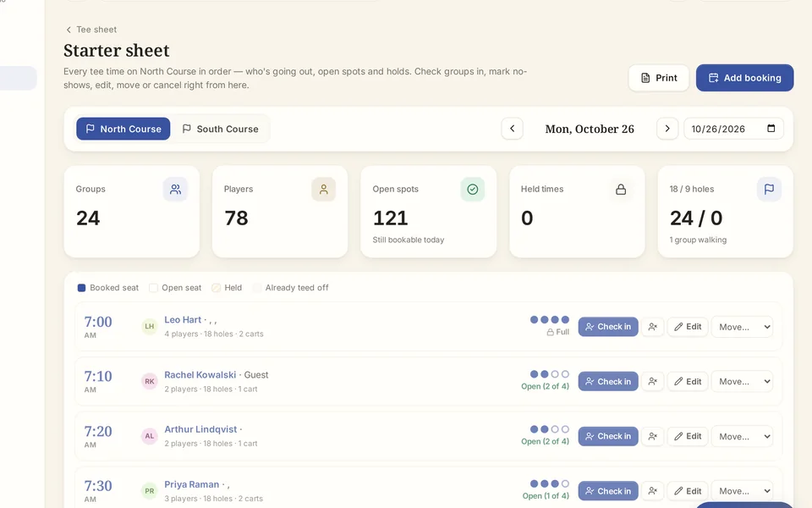812x508 pixels.
Task: Click '3 players · 18 holes · 2 carts'
Action: (x=213, y=499)
